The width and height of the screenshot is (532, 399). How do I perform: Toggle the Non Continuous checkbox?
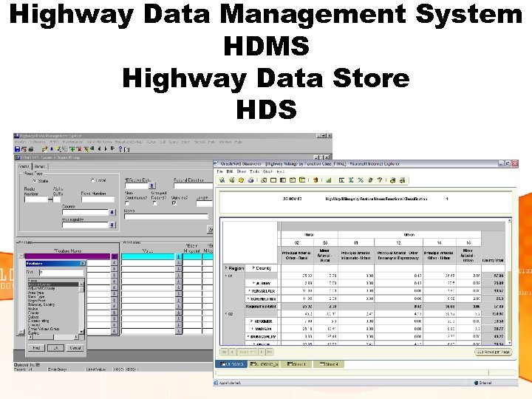[x=127, y=203]
